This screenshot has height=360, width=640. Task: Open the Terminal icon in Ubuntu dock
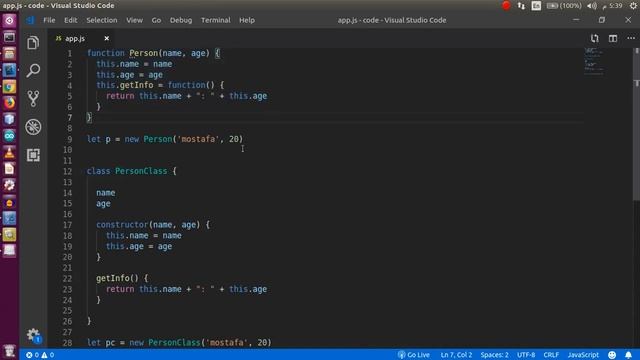coord(9,37)
